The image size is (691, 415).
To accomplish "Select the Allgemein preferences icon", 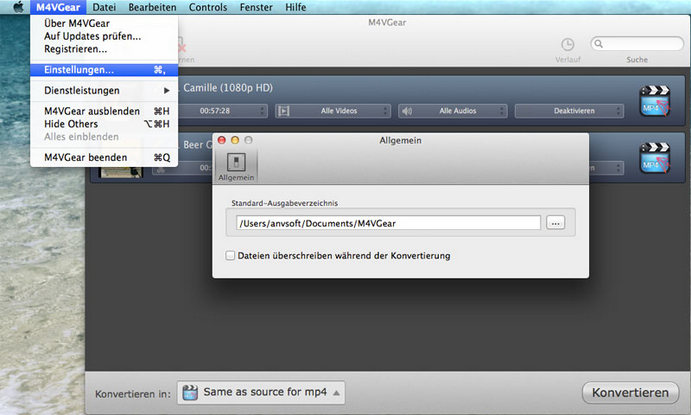I will click(236, 167).
